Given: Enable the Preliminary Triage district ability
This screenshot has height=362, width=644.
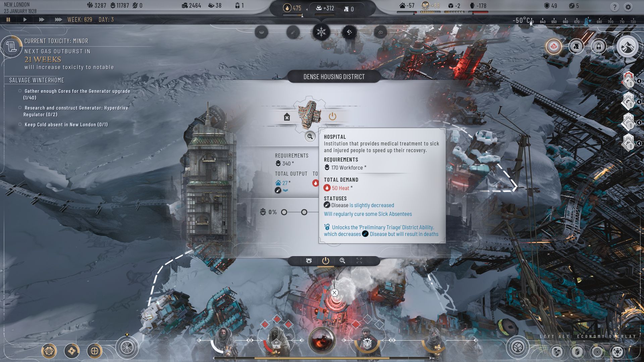Looking at the screenshot, I should (333, 116).
